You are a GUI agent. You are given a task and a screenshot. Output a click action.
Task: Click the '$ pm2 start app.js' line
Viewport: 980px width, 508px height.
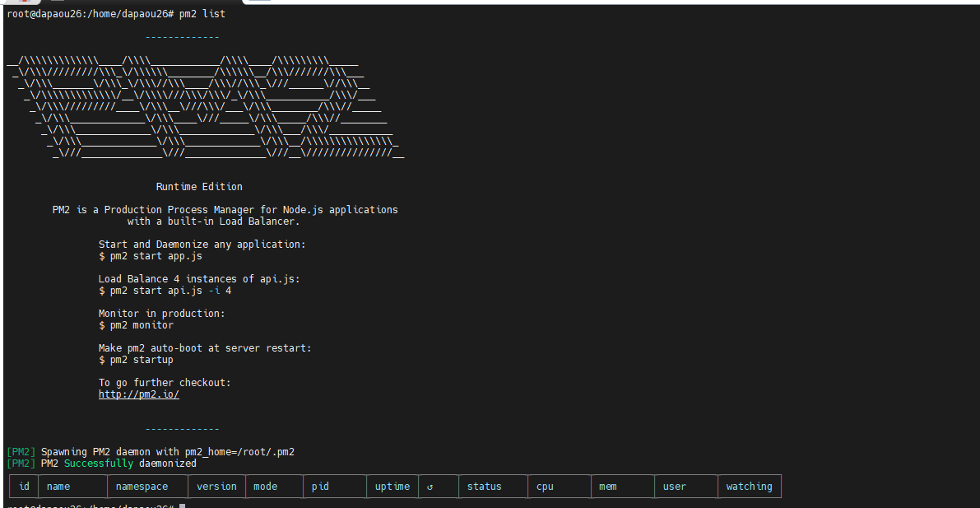coord(151,256)
